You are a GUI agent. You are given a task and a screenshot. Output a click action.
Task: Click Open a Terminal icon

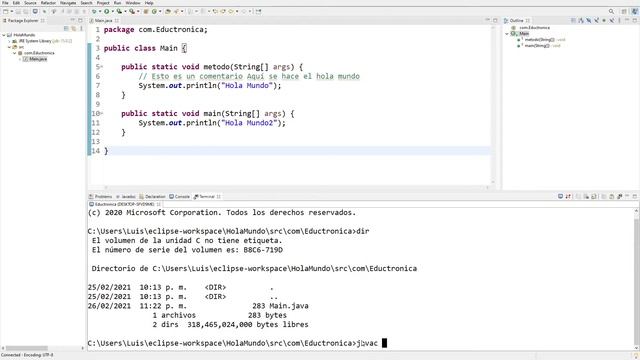pos(560,197)
